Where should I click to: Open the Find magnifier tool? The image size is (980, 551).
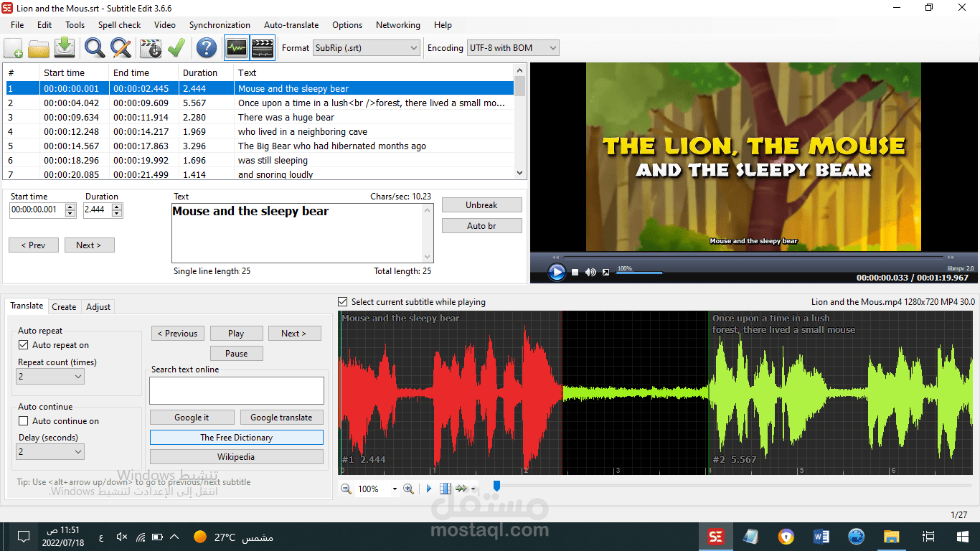95,48
